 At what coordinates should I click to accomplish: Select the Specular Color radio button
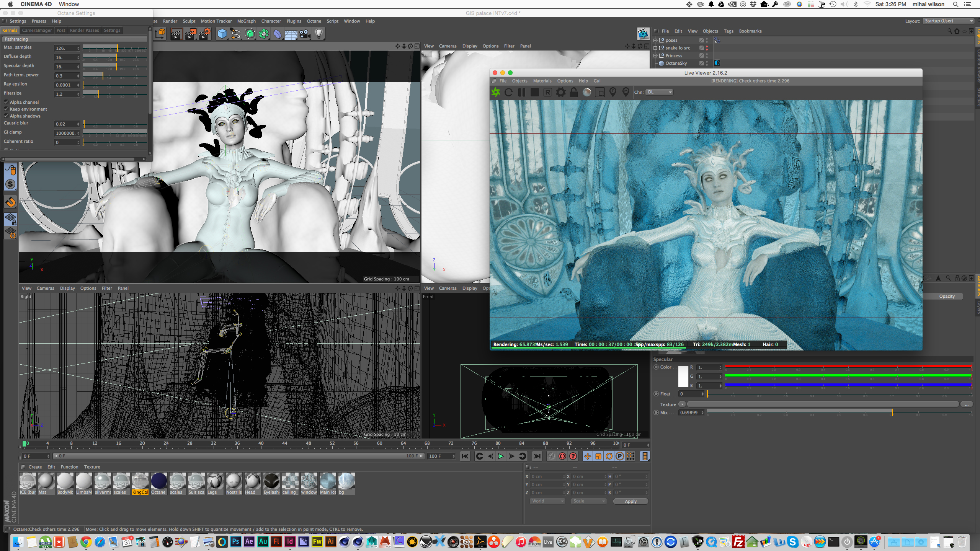coord(656,367)
